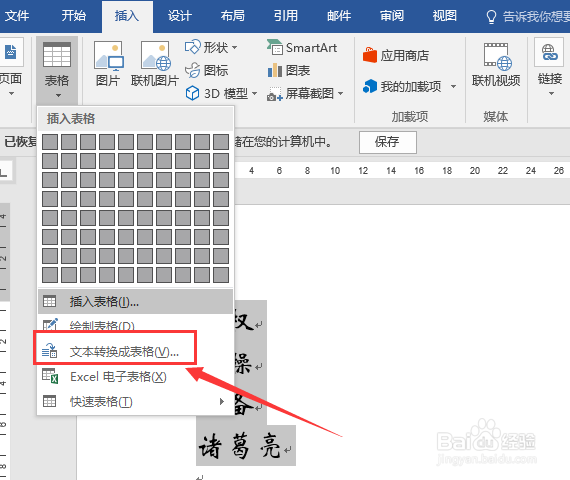This screenshot has height=480, width=570.
Task: Open the 视图 ribbon tab
Action: (x=445, y=16)
